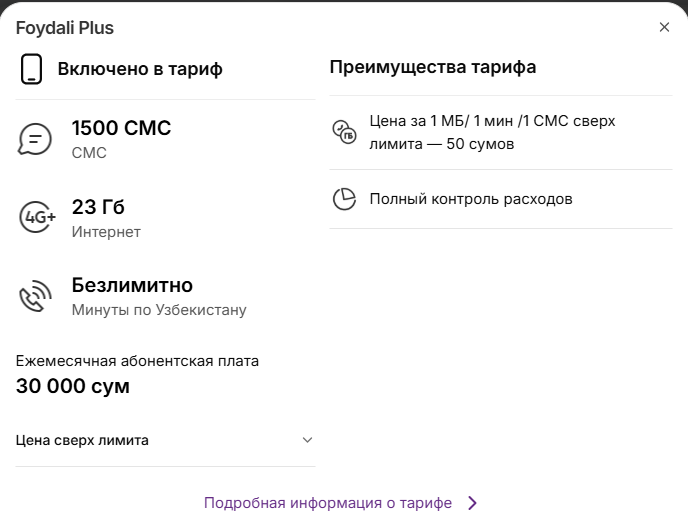Click the 30 000 сум monthly fee
688x530 pixels.
(73, 386)
